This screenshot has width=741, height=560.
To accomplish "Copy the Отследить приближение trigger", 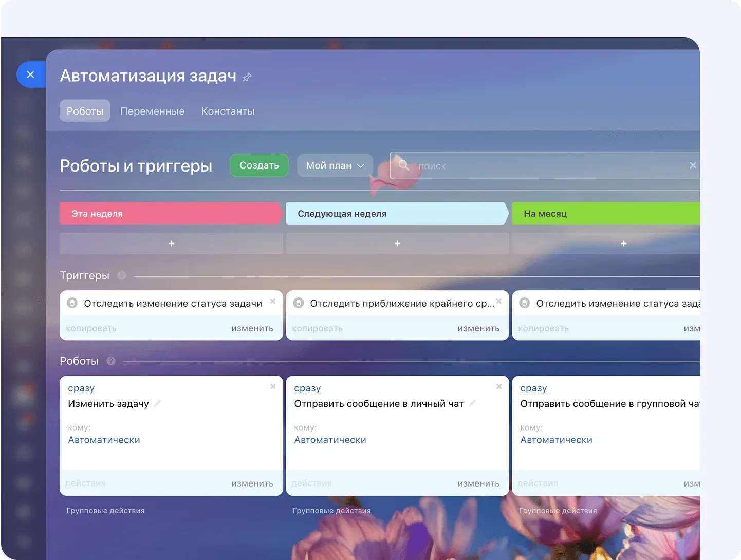I will click(x=318, y=328).
